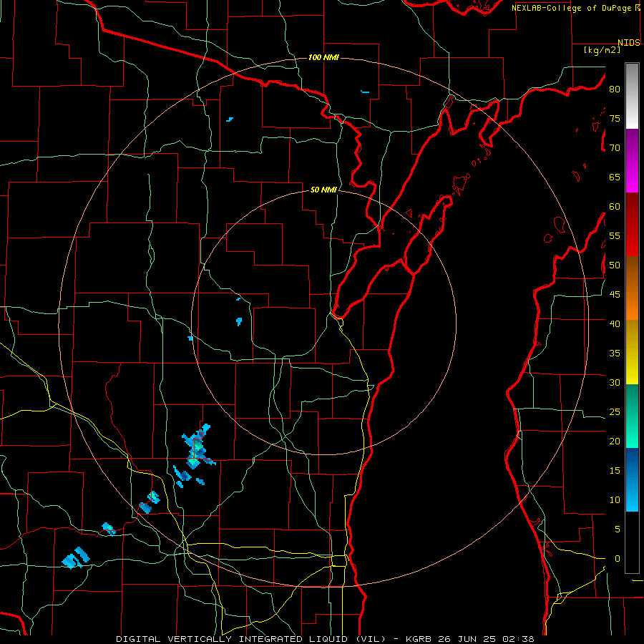
Task: Click the 40 value on color scale
Action: [x=615, y=323]
